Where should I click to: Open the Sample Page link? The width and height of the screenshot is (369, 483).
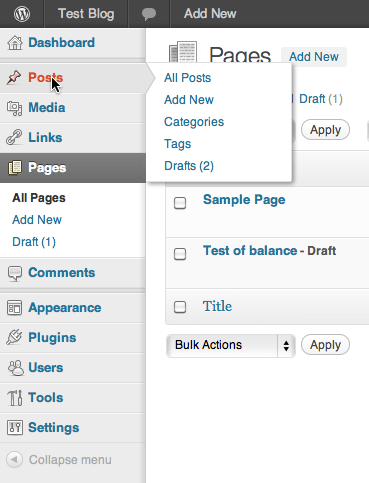244,200
